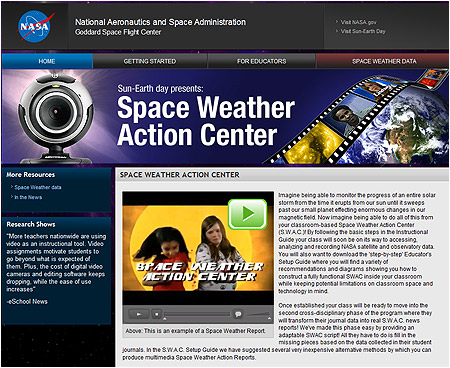Toggle captions with speech bubble icon

(238, 314)
